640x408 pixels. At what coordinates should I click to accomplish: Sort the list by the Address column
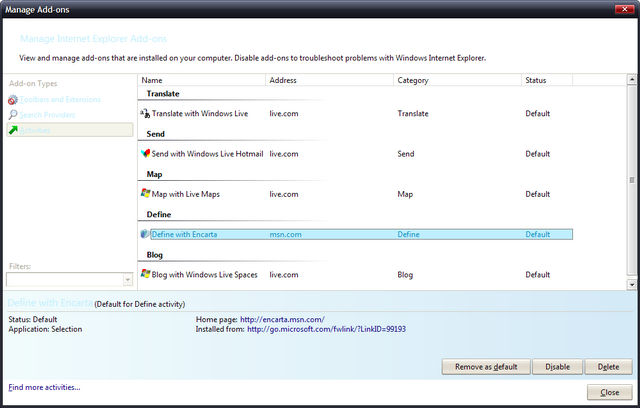tap(329, 80)
